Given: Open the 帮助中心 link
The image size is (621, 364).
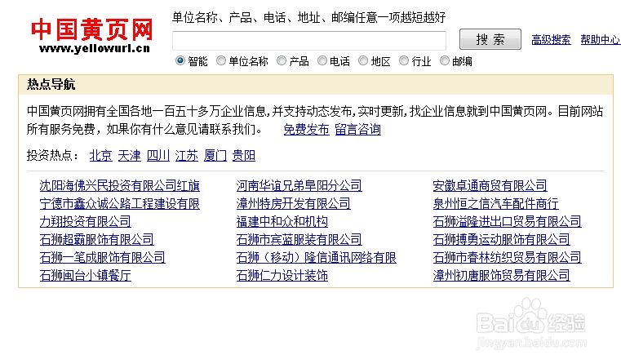Looking at the screenshot, I should [601, 40].
